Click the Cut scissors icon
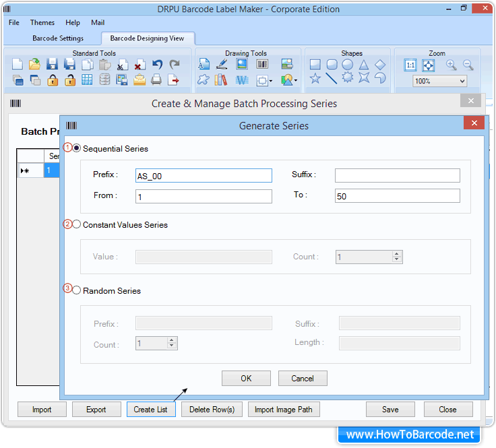The width and height of the screenshot is (496, 448). (122, 65)
